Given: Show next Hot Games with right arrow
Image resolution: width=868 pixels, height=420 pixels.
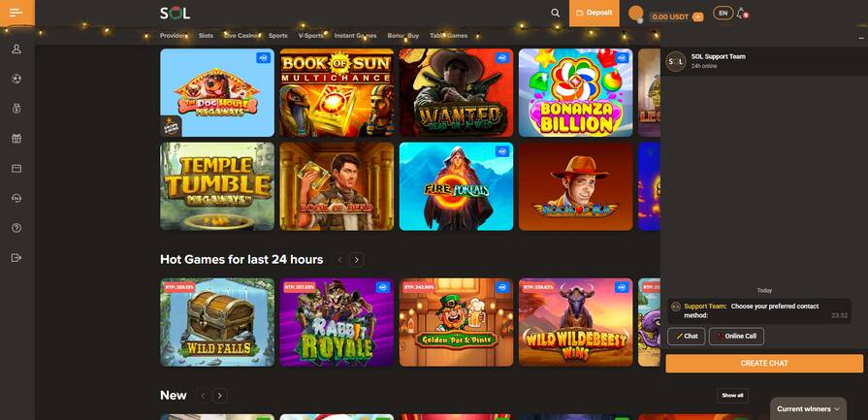Looking at the screenshot, I should (x=357, y=260).
